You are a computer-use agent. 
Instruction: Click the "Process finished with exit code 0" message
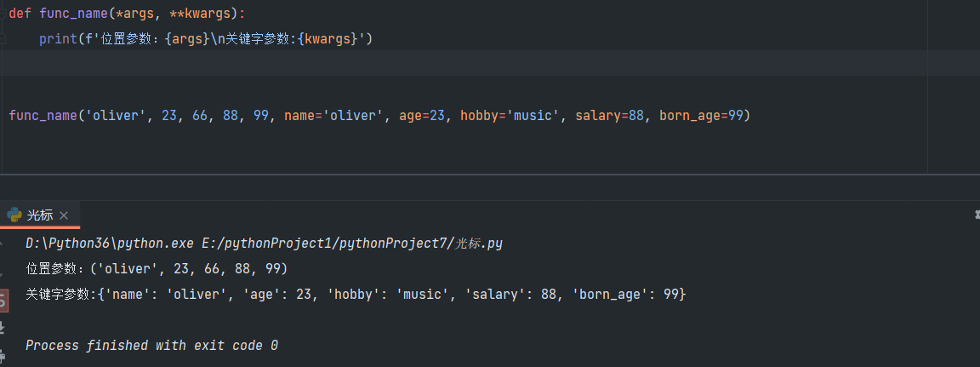[x=151, y=346]
